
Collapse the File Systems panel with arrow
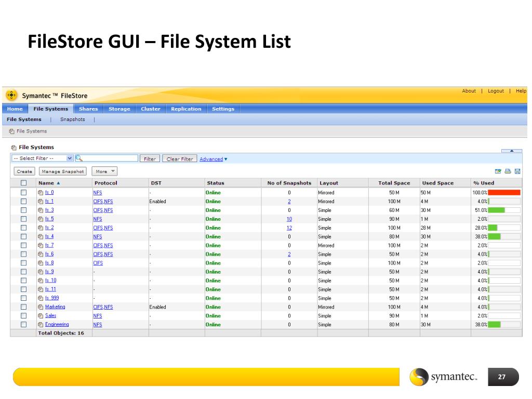(x=512, y=151)
